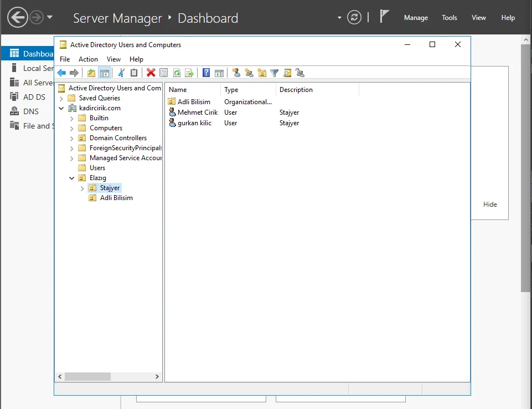Select File and Storage Services sidebar item

[28, 126]
